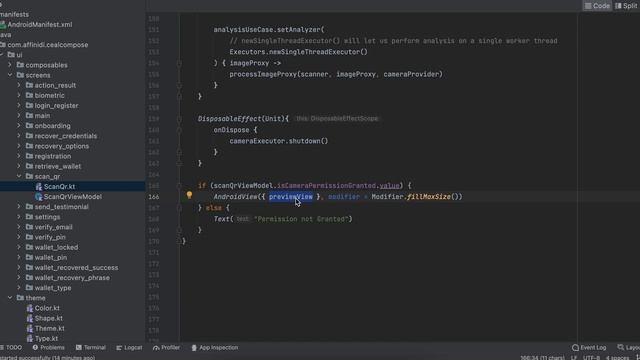Open the Event Log panel

(x=589, y=348)
